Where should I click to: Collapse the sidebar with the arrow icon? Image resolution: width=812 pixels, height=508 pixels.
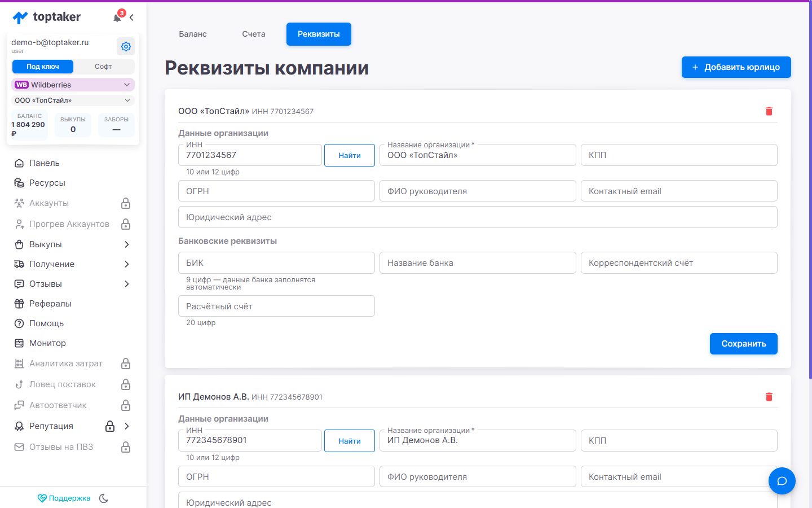point(131,17)
